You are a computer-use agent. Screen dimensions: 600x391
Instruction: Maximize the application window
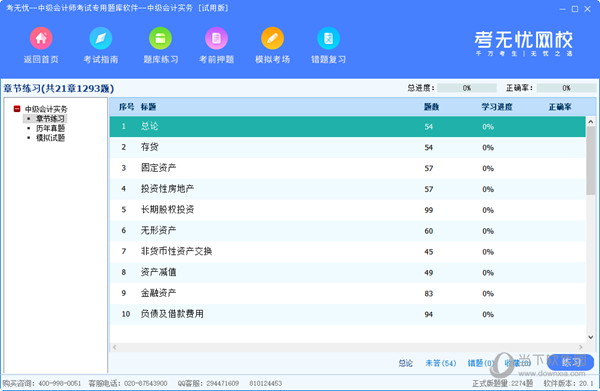[575, 9]
